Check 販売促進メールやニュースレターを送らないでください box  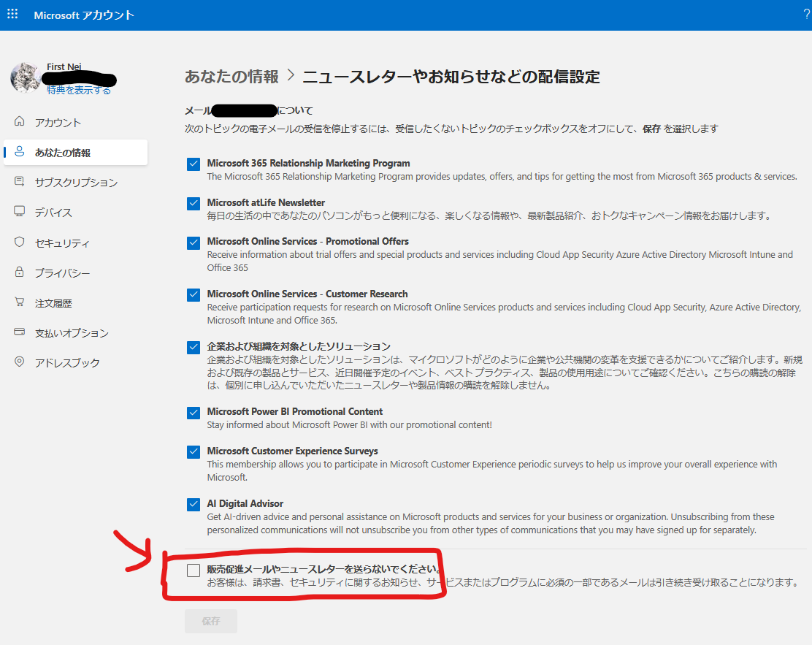[x=194, y=570]
